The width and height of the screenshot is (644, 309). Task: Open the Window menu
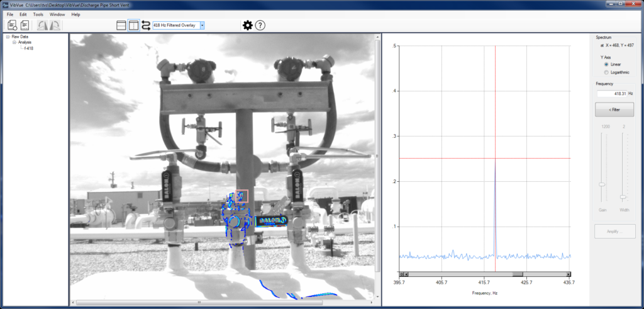click(x=57, y=14)
